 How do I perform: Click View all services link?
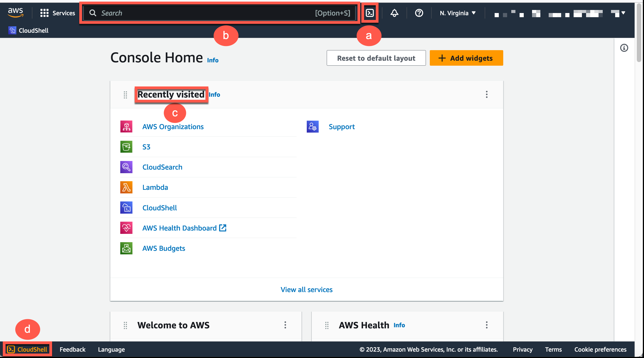click(306, 289)
